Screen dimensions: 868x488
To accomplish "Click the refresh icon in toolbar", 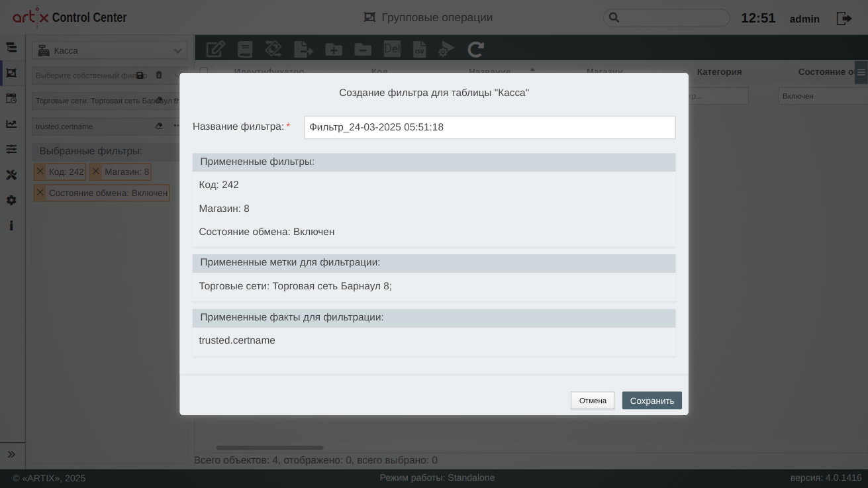I will pyautogui.click(x=475, y=49).
